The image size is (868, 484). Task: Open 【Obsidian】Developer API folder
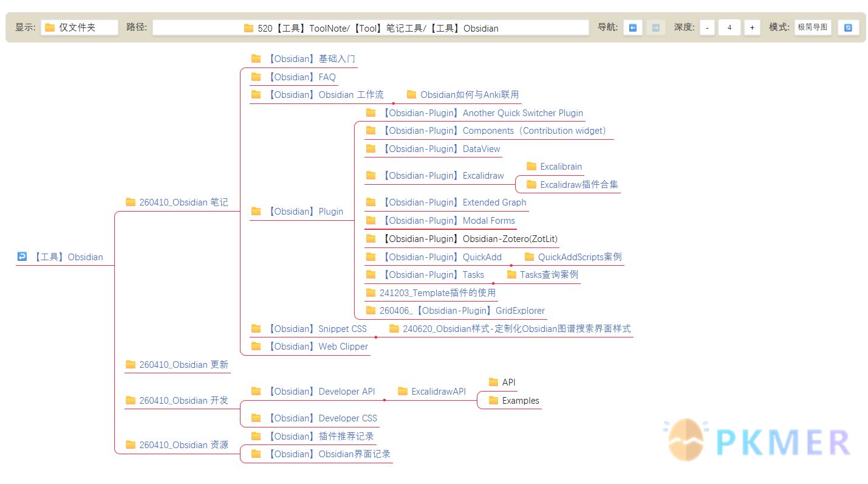tap(321, 392)
